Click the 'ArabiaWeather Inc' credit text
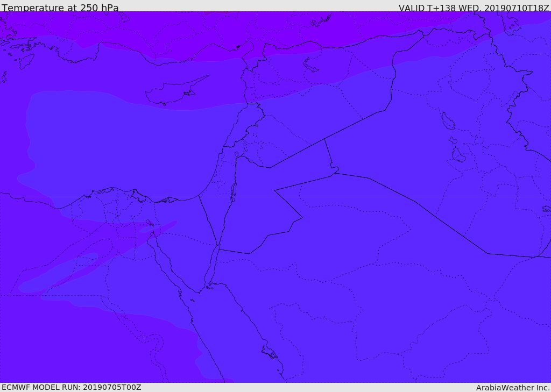The width and height of the screenshot is (551, 392). (513, 388)
